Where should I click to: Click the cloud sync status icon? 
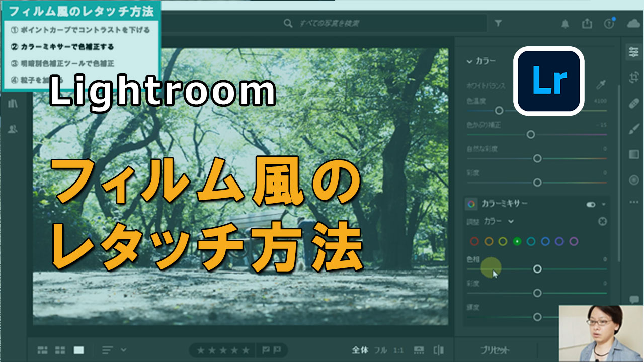[633, 24]
